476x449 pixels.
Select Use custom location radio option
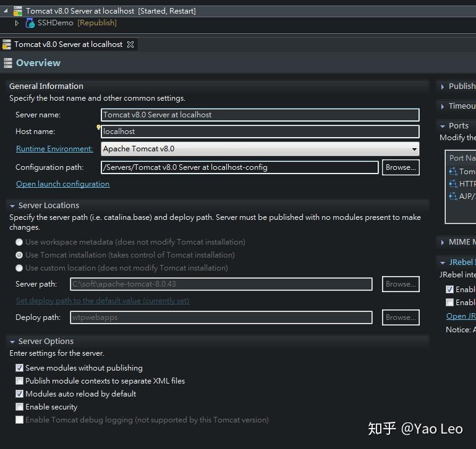tap(19, 268)
